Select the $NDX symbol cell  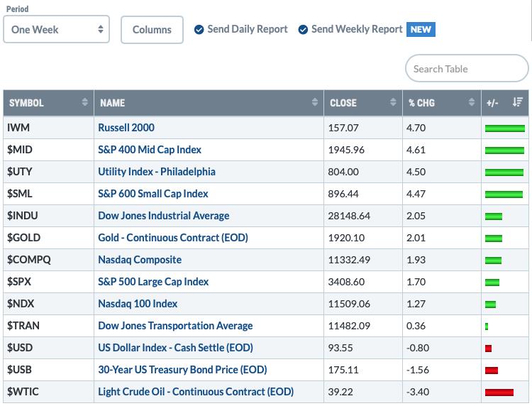(x=48, y=304)
